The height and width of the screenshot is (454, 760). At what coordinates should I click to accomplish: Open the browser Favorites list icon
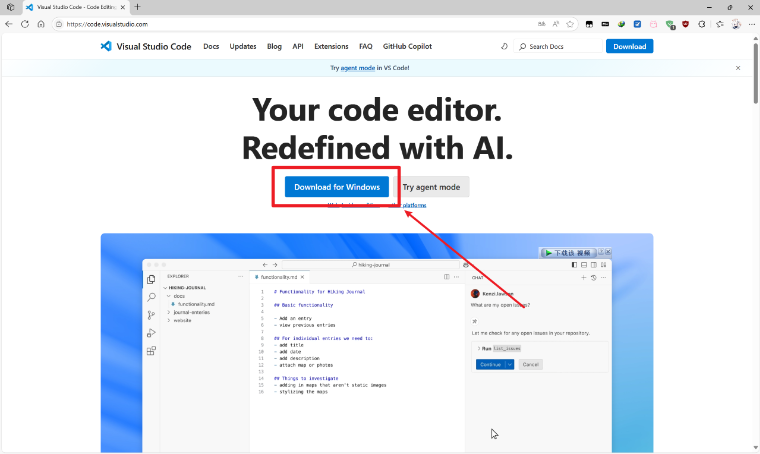[720, 24]
